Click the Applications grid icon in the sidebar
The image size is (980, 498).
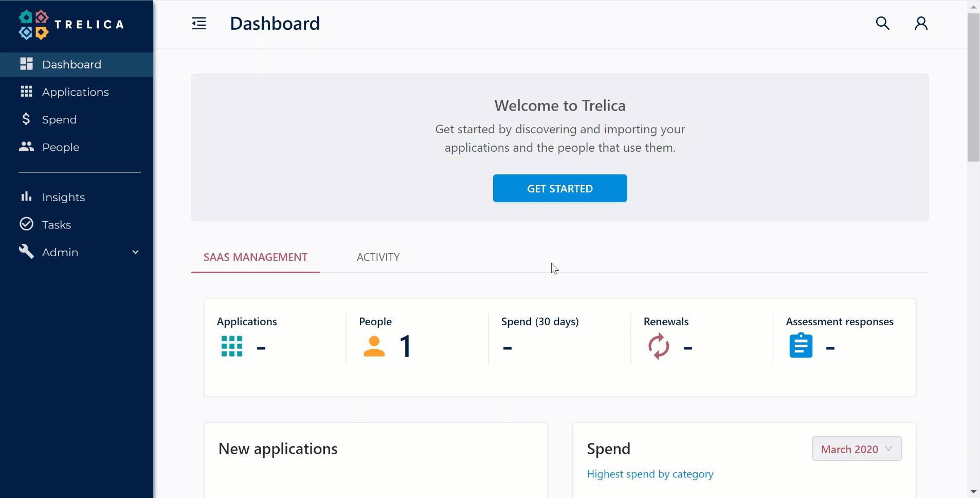click(26, 92)
